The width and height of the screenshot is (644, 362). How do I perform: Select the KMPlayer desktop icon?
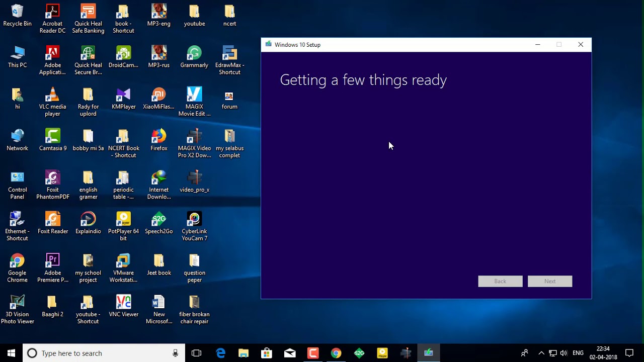click(x=123, y=99)
